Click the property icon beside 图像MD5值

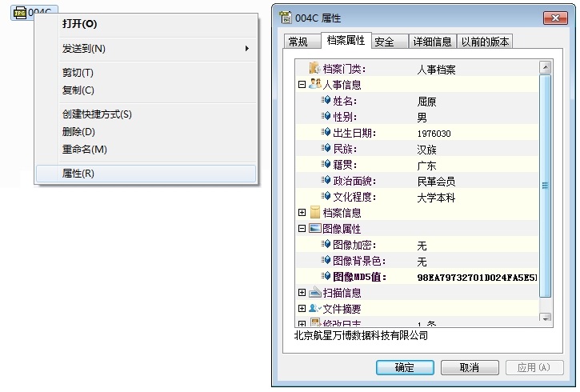point(326,276)
